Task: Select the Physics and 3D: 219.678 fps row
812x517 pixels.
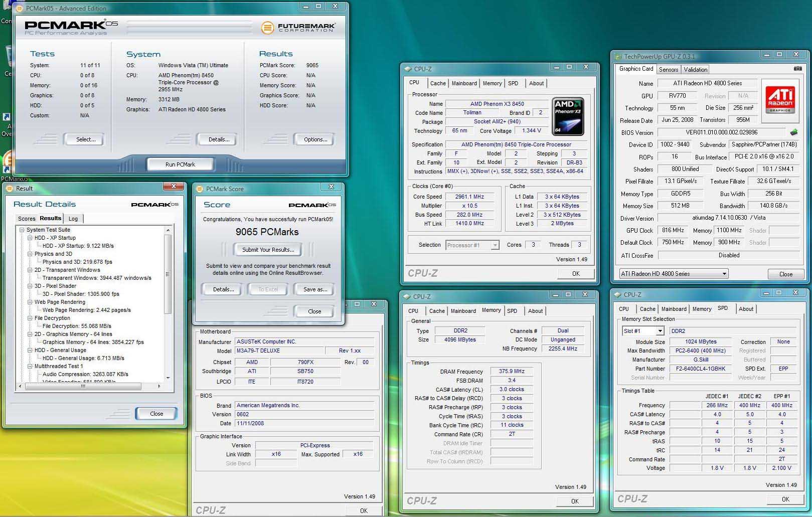Action: click(x=77, y=262)
